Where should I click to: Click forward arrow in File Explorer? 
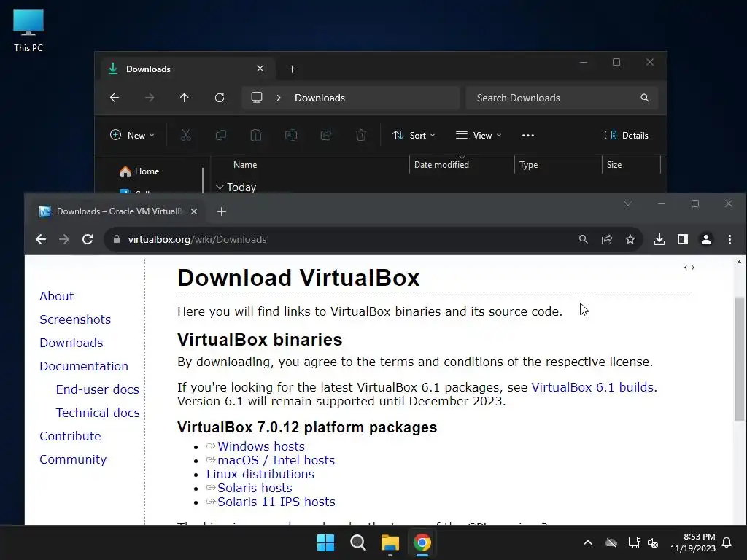tap(149, 98)
